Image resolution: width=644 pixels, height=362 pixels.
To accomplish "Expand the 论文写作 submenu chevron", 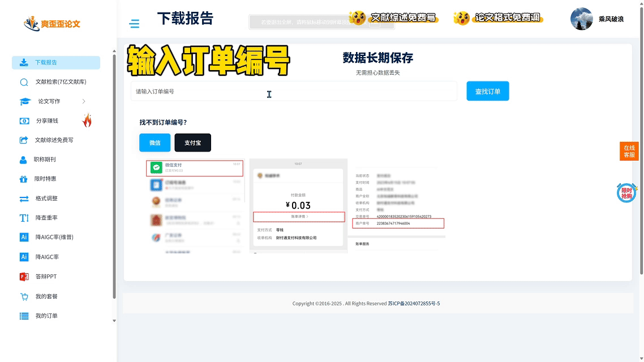I will (84, 101).
